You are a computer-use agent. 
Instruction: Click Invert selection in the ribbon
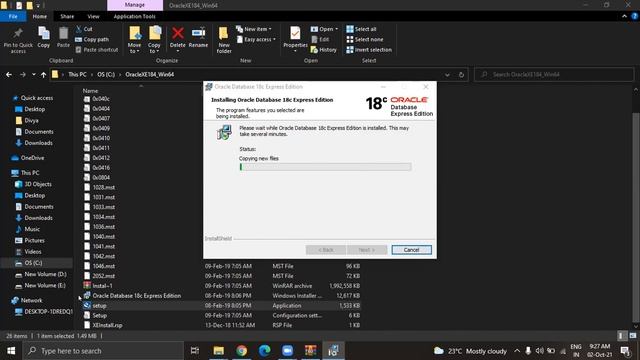pos(369,49)
